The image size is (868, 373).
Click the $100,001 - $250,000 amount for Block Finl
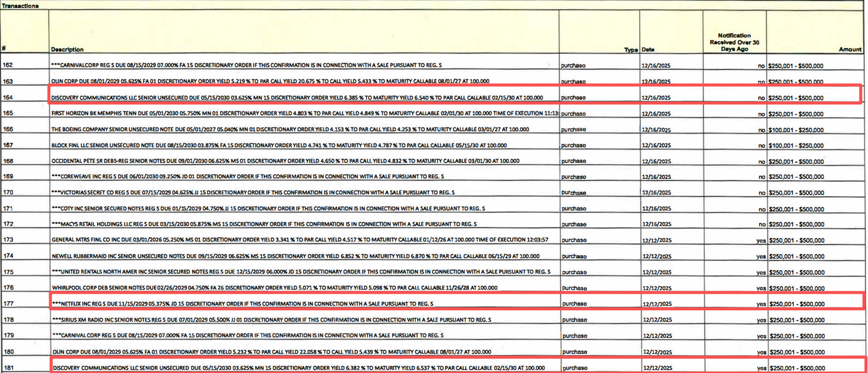point(796,145)
